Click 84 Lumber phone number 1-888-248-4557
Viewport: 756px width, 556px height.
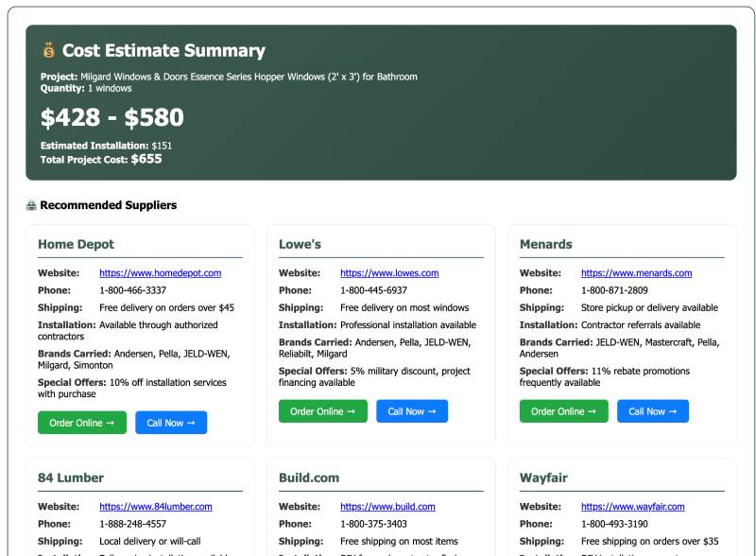[132, 524]
